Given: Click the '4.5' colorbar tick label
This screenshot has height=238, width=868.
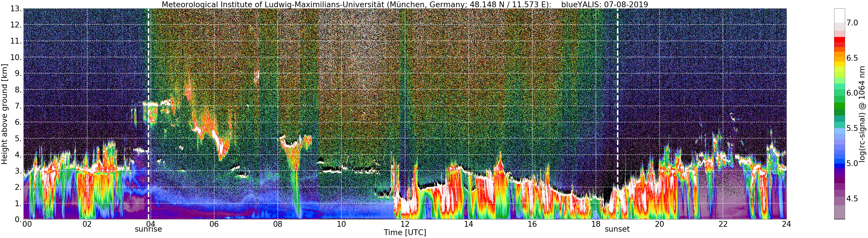Looking at the screenshot, I should point(852,199).
